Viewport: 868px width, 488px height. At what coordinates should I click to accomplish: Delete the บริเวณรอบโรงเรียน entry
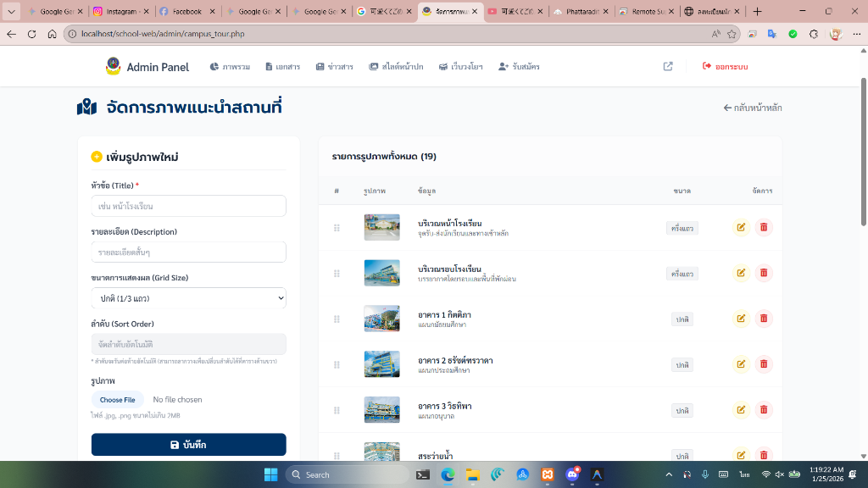(x=765, y=273)
